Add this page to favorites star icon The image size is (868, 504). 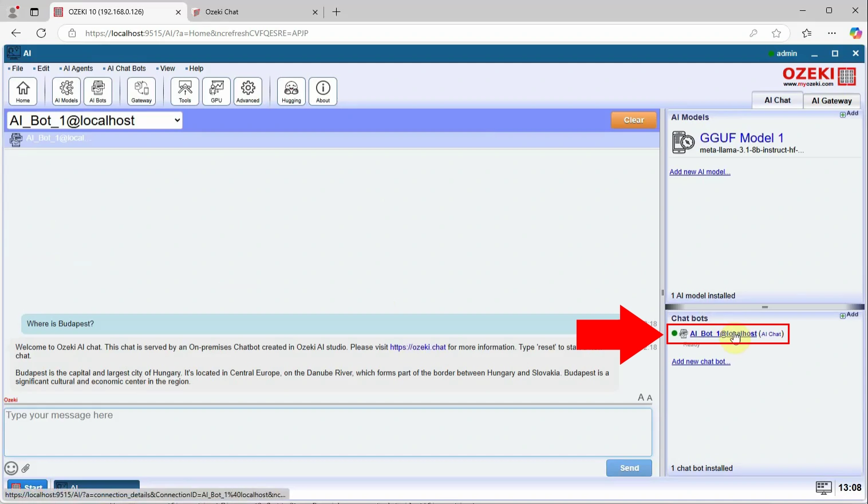(776, 33)
